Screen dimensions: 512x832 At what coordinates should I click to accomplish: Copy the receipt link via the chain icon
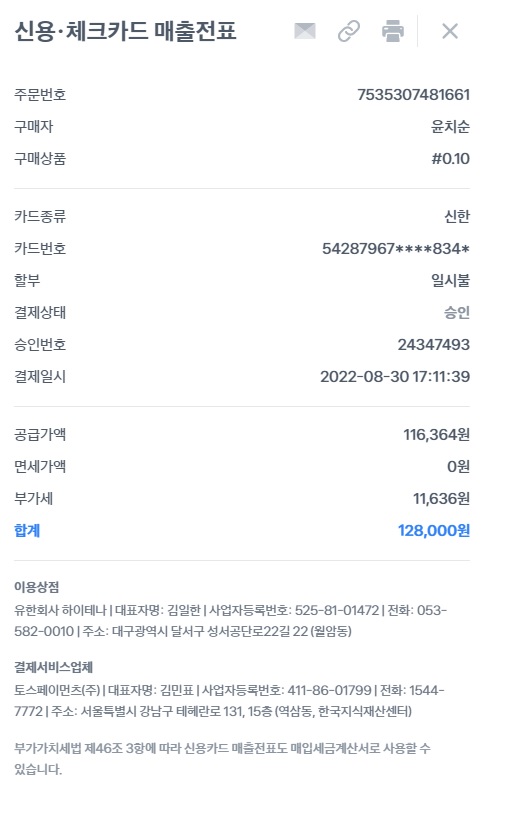pos(349,31)
